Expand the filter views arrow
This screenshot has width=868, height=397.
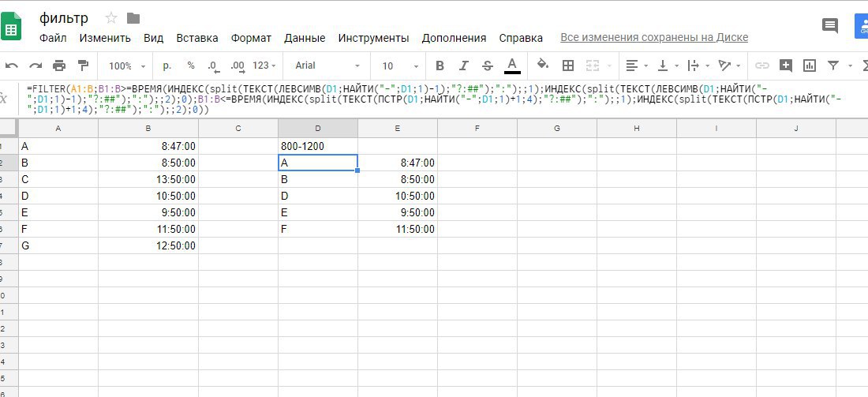pos(851,66)
